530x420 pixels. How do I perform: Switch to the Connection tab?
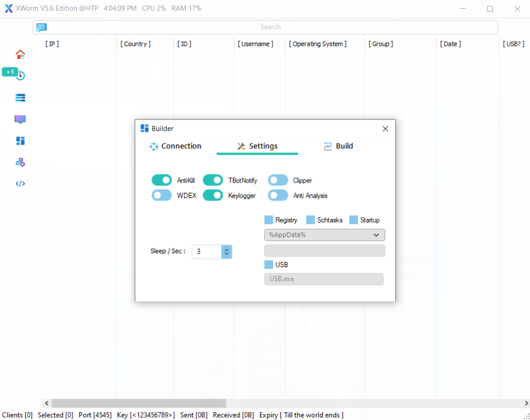point(175,146)
